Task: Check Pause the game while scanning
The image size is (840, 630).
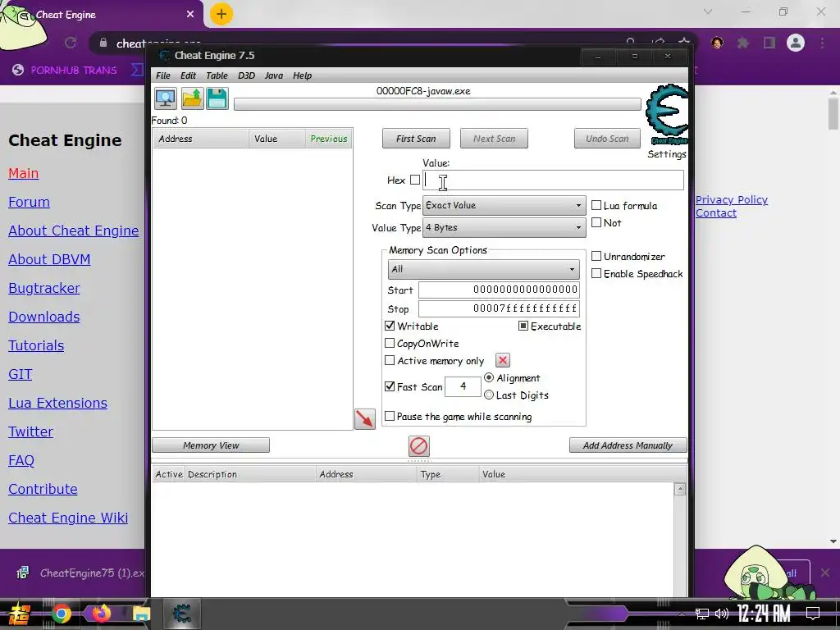Action: [390, 416]
